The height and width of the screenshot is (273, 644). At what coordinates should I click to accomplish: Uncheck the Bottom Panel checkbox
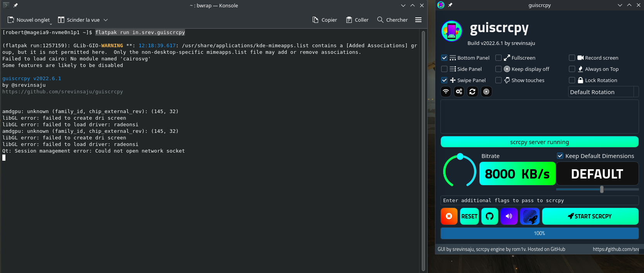(x=444, y=58)
